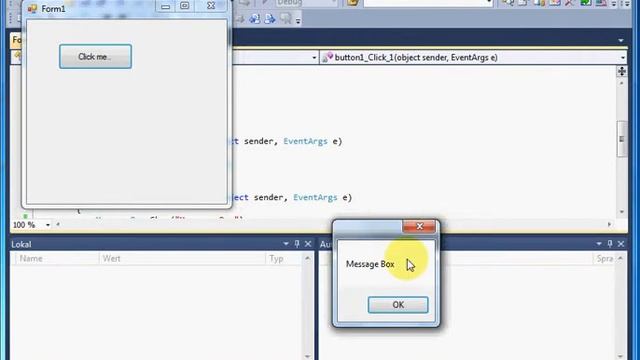The width and height of the screenshot is (640, 360).
Task: Click the right bottom panel scroll up arrow
Action: (x=621, y=259)
